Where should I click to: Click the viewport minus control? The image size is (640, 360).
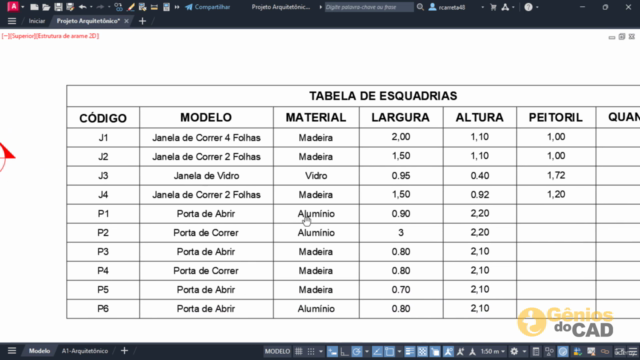click(5, 36)
